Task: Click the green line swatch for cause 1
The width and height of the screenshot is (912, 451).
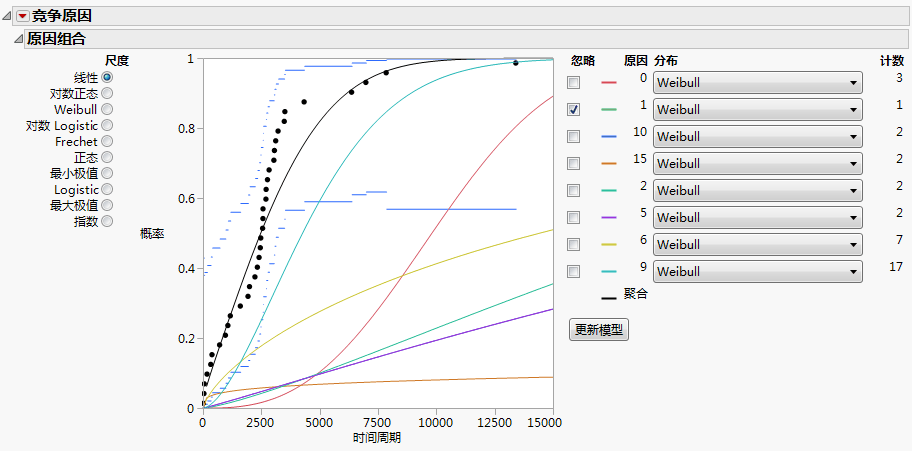Action: 608,110
